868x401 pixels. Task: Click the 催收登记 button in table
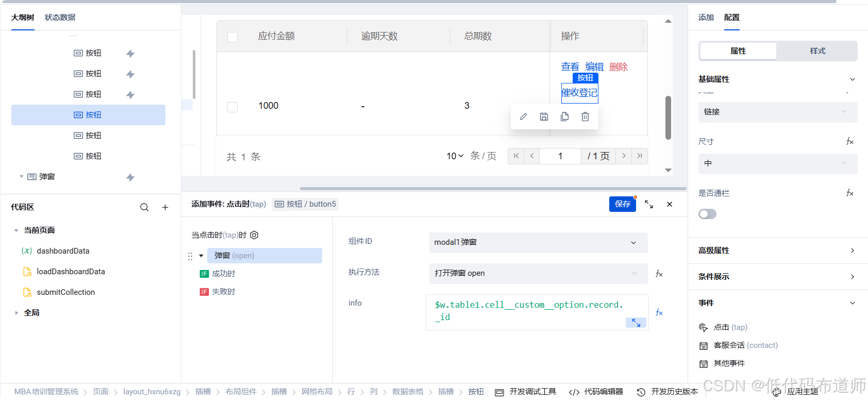tap(579, 93)
